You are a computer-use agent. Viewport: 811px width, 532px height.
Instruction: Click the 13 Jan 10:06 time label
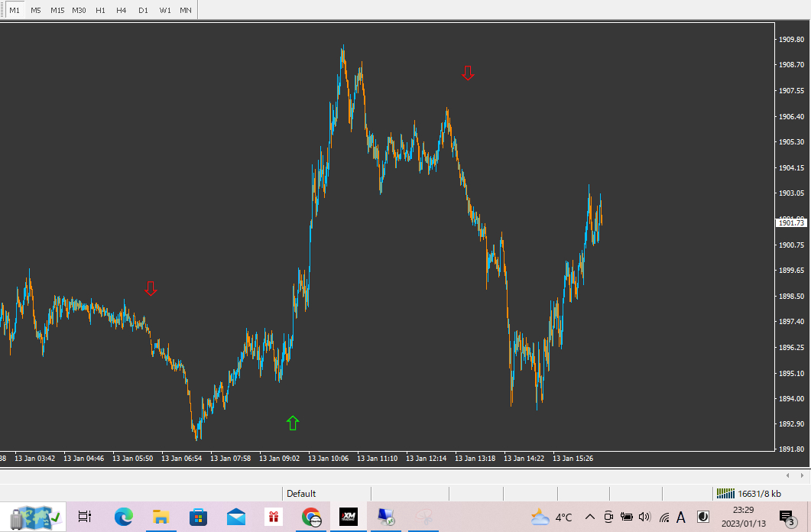pyautogui.click(x=329, y=459)
